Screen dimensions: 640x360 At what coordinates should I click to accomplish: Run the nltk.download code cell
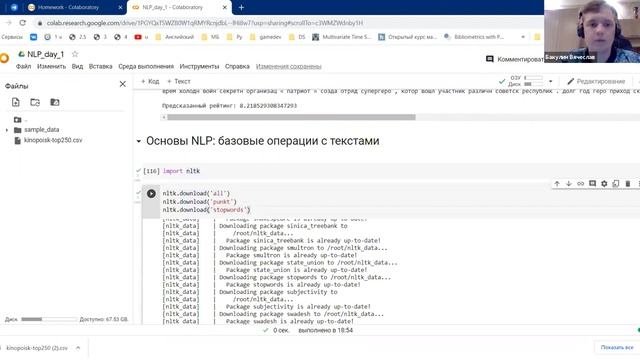[151, 193]
